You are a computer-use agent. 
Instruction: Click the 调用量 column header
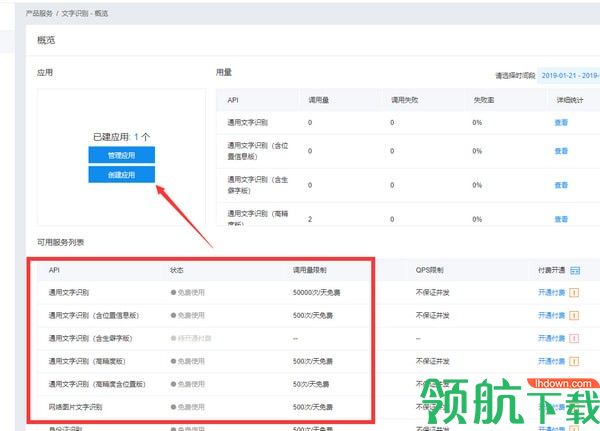pos(319,100)
